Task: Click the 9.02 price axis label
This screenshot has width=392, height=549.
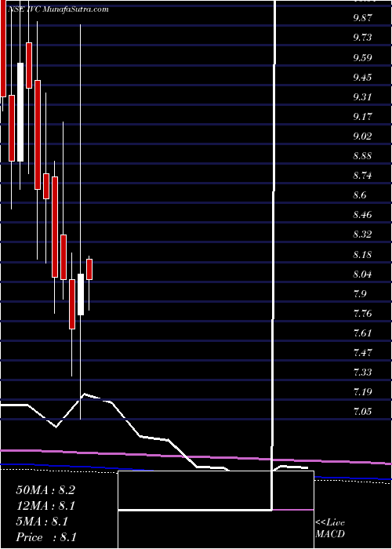Action: pyautogui.click(x=362, y=136)
